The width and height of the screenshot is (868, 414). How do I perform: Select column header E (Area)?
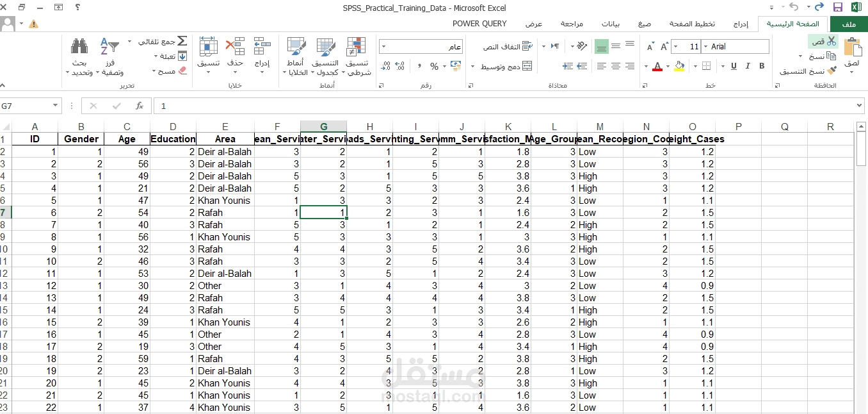tap(225, 127)
